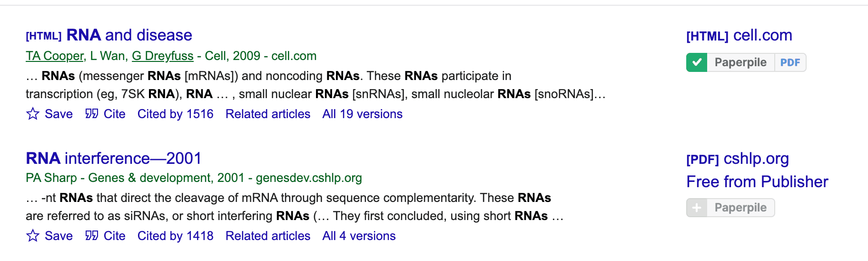Viewport: 868px width, 261px height.
Task: Click the "Free from Publisher" link
Action: (757, 181)
